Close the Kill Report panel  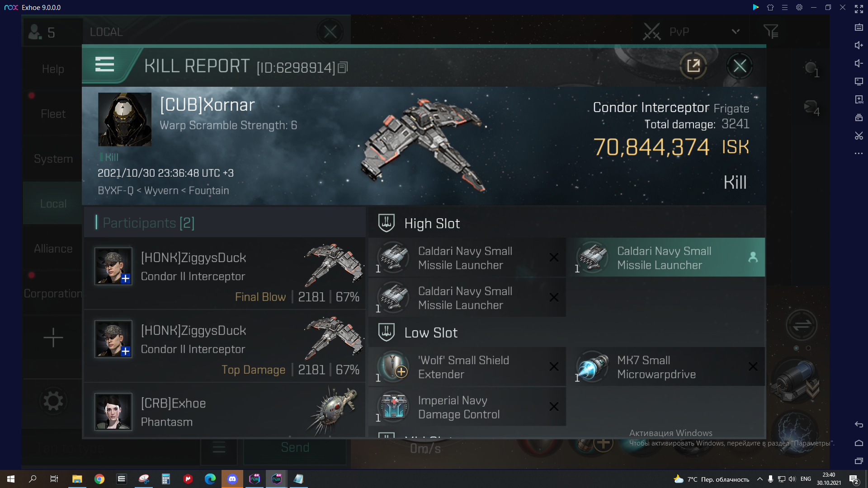pyautogui.click(x=741, y=66)
